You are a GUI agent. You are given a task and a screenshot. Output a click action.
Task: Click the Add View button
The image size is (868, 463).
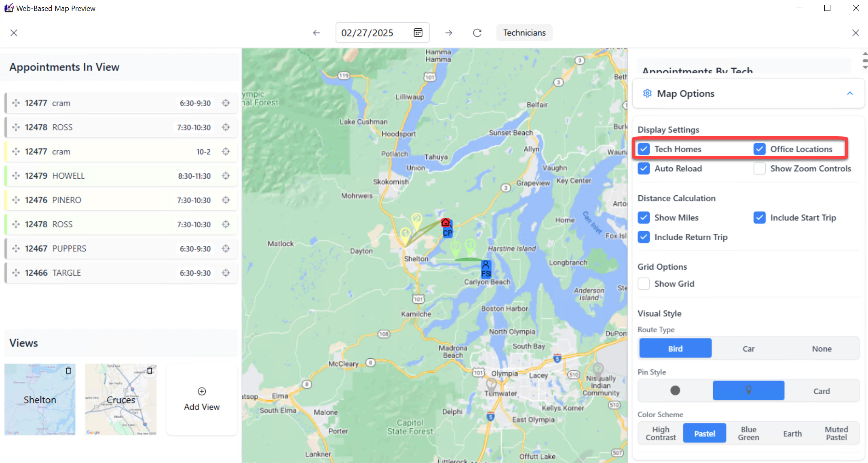click(202, 400)
